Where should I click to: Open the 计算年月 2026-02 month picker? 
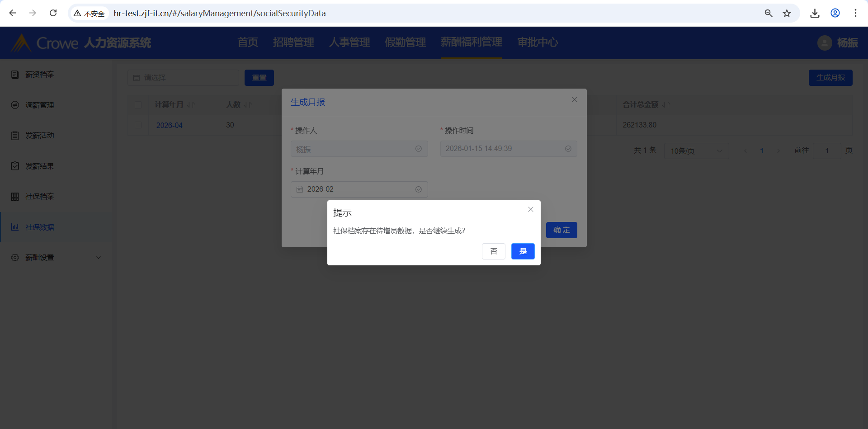pyautogui.click(x=359, y=189)
